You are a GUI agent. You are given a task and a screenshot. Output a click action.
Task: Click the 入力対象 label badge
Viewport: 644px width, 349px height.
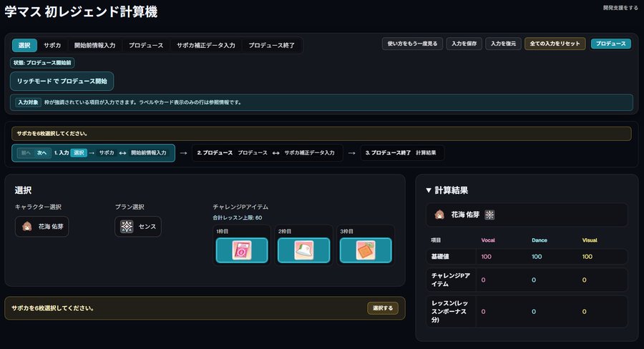click(x=28, y=102)
